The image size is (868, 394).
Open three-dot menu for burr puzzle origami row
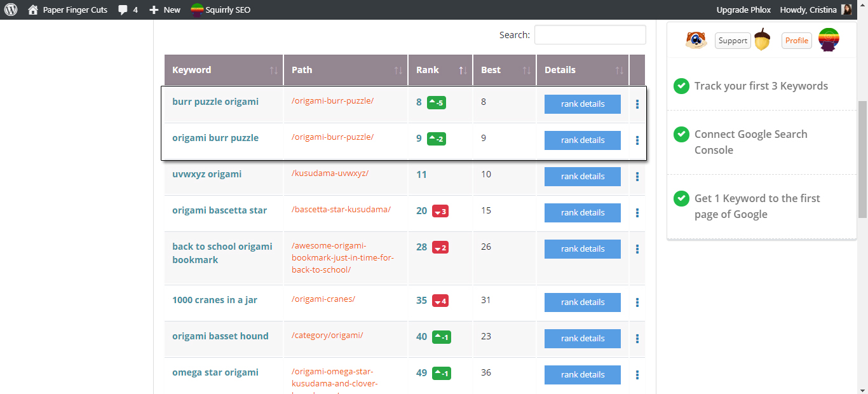click(637, 104)
